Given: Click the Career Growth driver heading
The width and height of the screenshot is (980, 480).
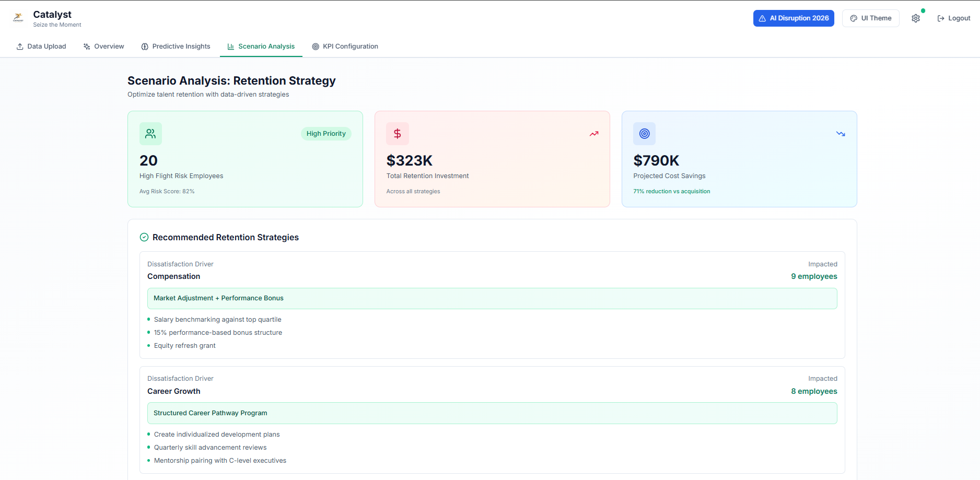Looking at the screenshot, I should (173, 391).
